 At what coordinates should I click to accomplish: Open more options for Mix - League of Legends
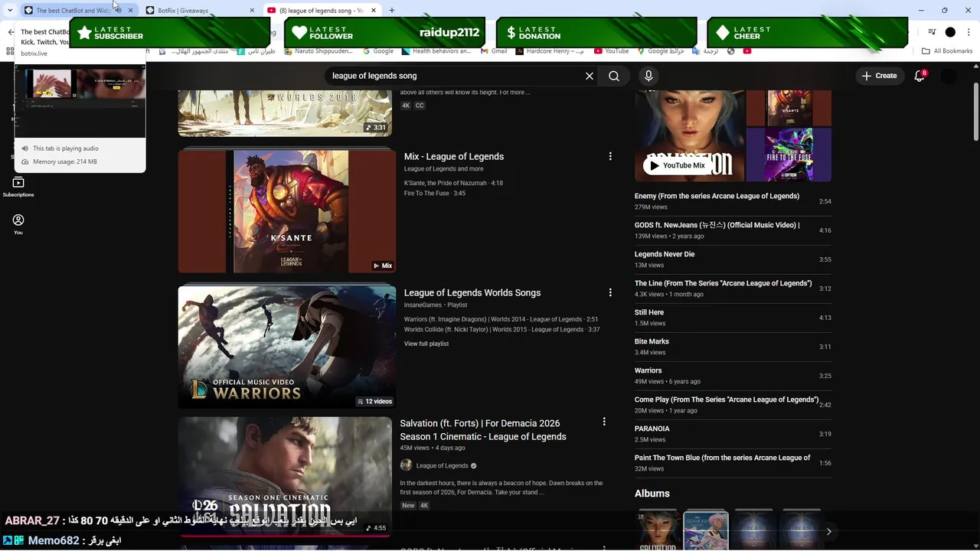pos(610,156)
